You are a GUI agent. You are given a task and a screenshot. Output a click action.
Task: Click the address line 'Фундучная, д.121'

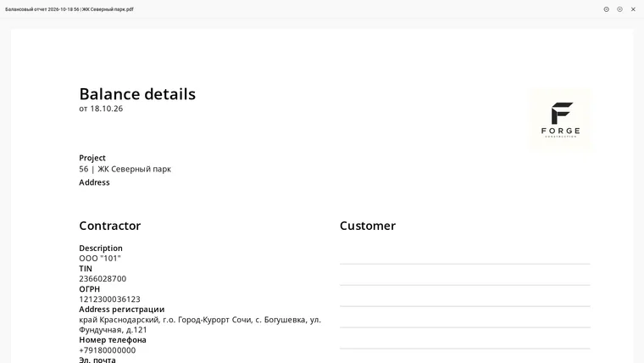(113, 330)
